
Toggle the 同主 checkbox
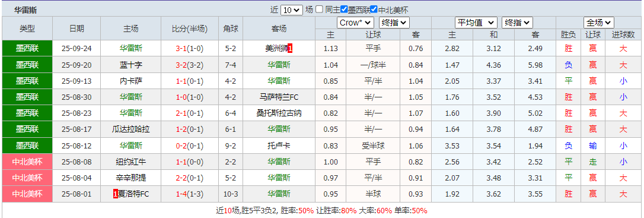pos(319,10)
